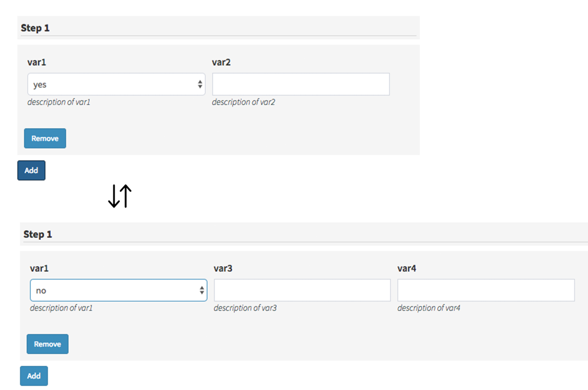Click the var2 field label
Viewport: 588px width, 390px height.
pos(221,62)
